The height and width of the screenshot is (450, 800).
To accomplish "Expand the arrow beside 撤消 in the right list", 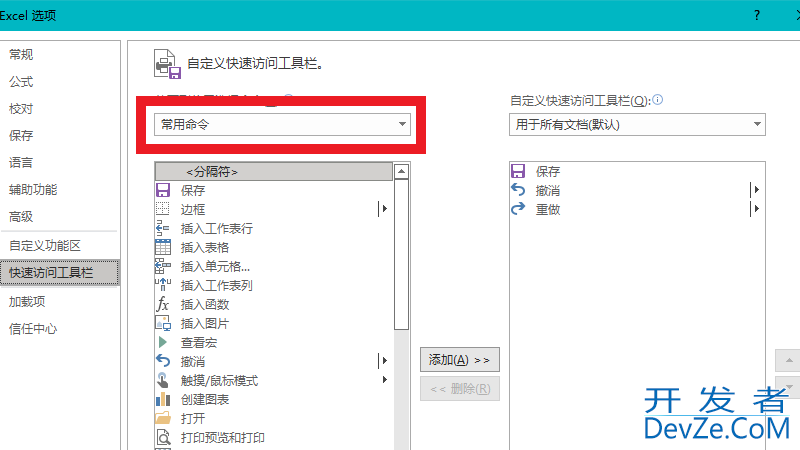I will [x=757, y=189].
